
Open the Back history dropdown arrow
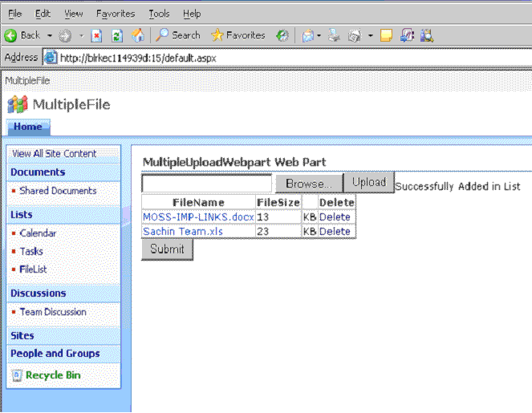(50, 35)
